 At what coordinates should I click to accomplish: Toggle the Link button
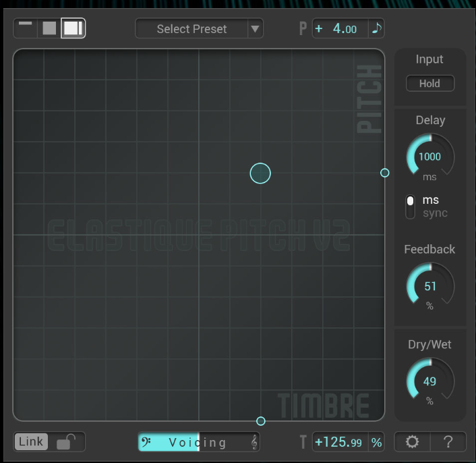pos(31,441)
